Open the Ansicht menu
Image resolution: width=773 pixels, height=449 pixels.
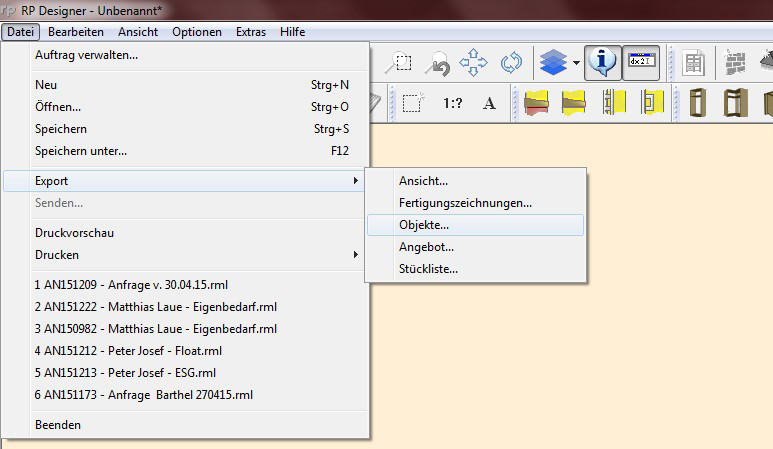(138, 32)
